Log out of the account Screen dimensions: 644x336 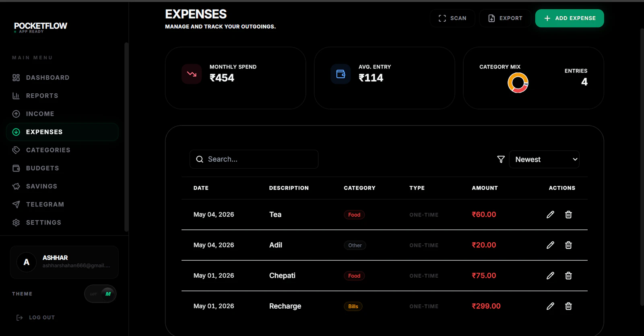pyautogui.click(x=35, y=317)
